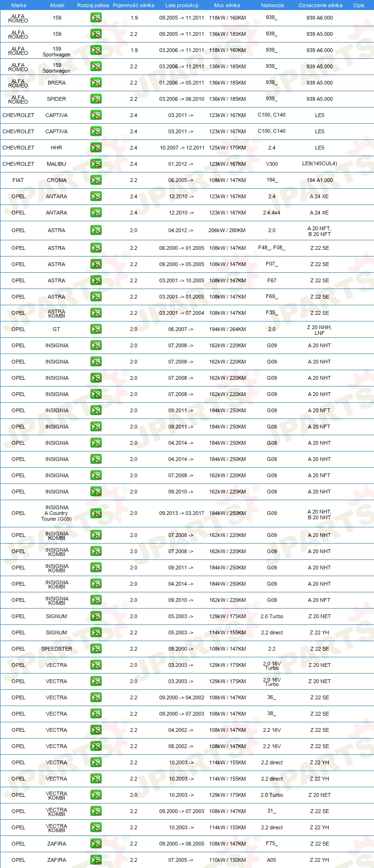The image size is (374, 868).
Task: Select the engine code LE9(145CUL4) cell
Action: click(x=319, y=163)
